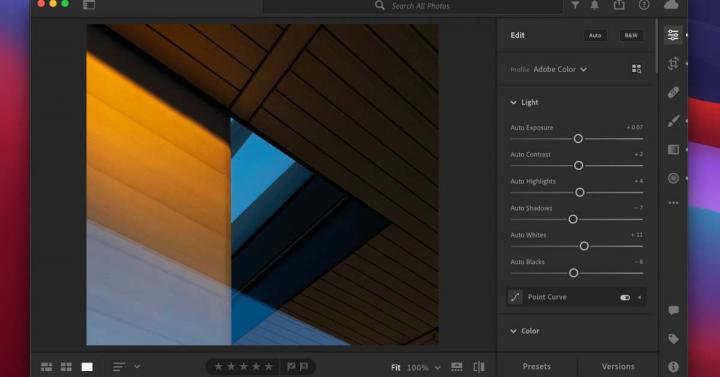Expand the Point Curve disclosure arrow
The height and width of the screenshot is (377, 720).
tap(640, 298)
